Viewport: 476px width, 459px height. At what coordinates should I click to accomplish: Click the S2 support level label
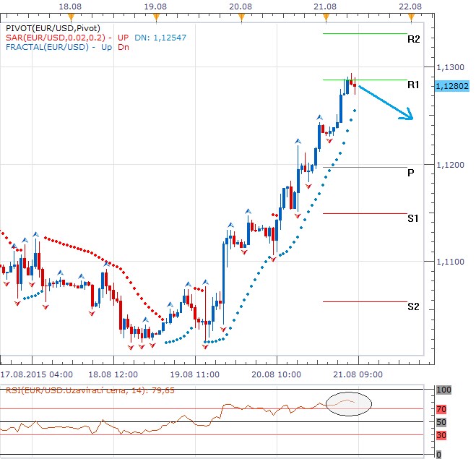[413, 306]
